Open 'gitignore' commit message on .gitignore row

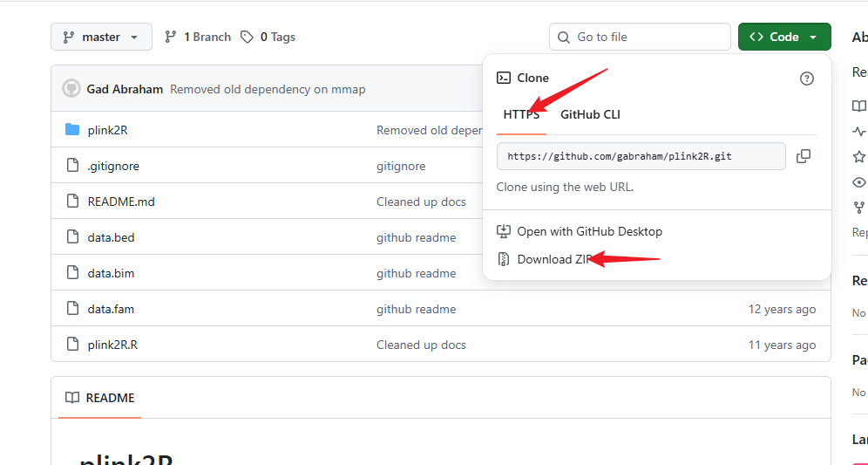pos(401,167)
